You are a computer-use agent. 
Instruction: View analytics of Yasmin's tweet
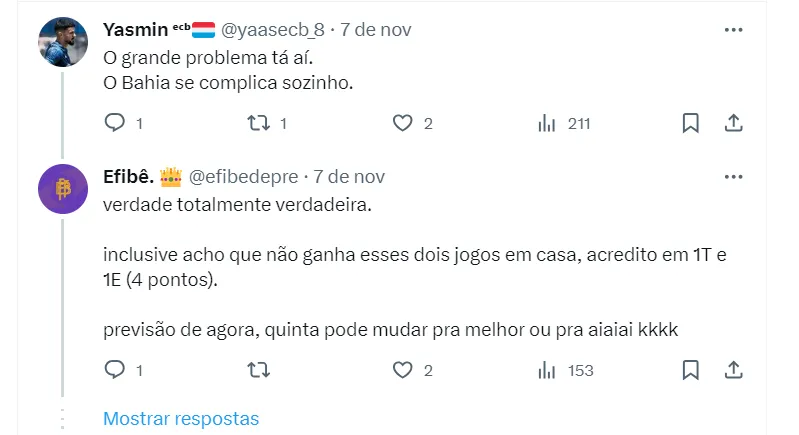tap(547, 123)
